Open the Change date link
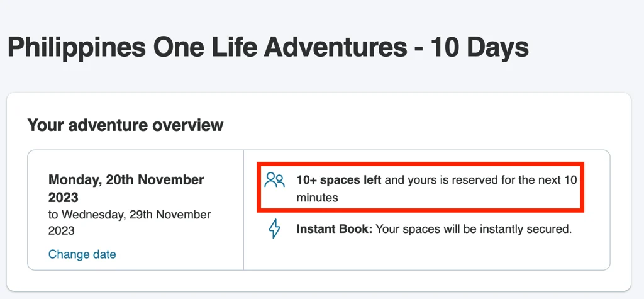Screen dimensions: 644x299 pyautogui.click(x=82, y=254)
